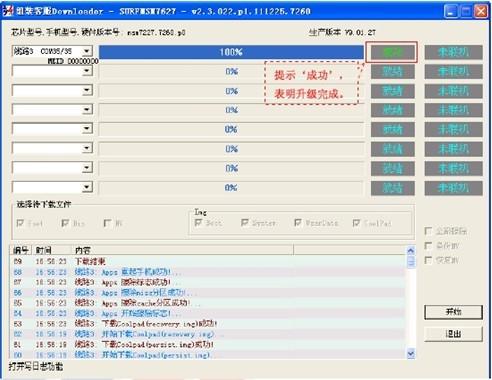Image resolution: width=492 pixels, height=380 pixels.
Task: Close the Downloader window
Action: click(x=481, y=12)
